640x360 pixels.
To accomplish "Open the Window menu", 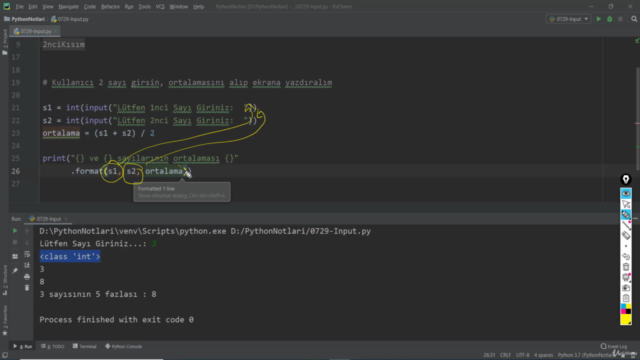I will [x=178, y=7].
